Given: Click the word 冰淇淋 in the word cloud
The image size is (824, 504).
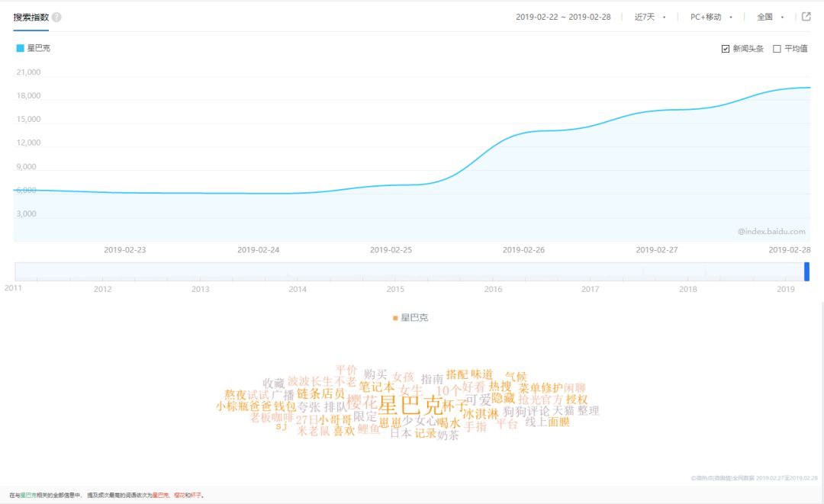Looking at the screenshot, I should [x=481, y=414].
